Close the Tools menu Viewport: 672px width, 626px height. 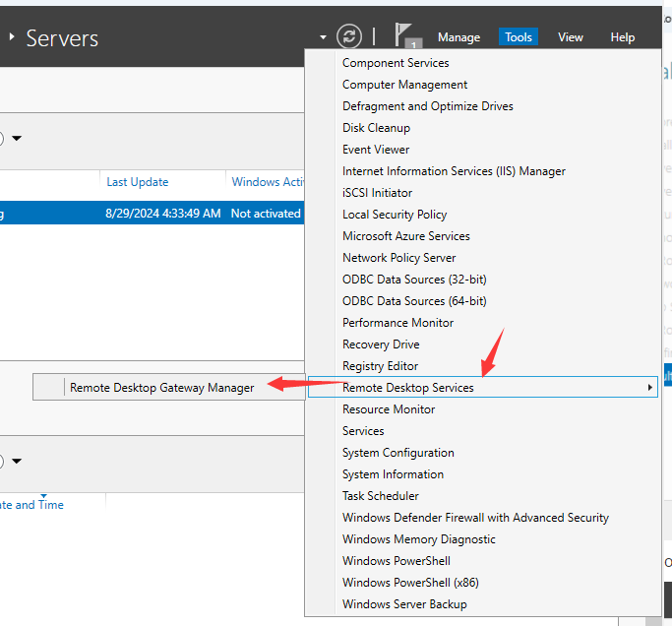(x=519, y=37)
